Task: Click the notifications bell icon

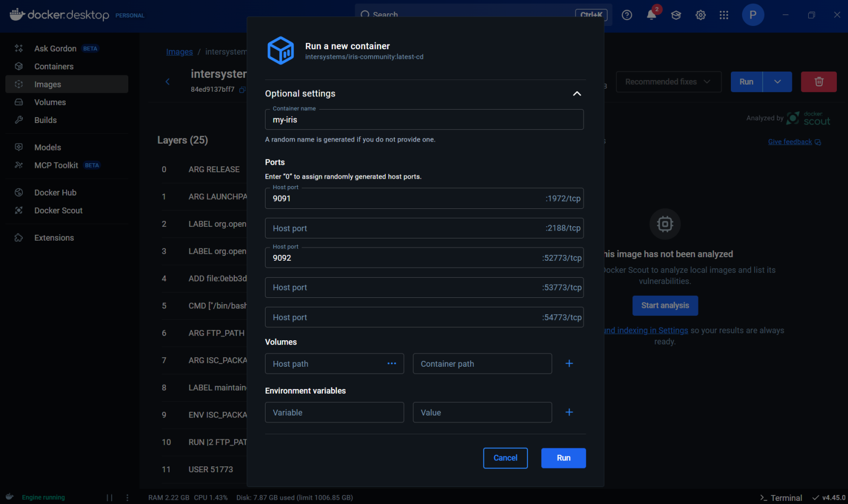Action: (651, 15)
